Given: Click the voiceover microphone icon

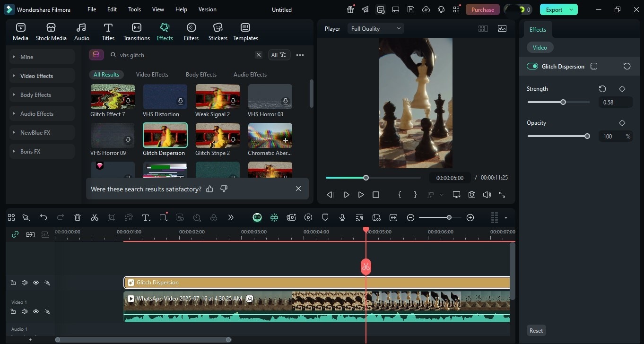Looking at the screenshot, I should point(342,217).
